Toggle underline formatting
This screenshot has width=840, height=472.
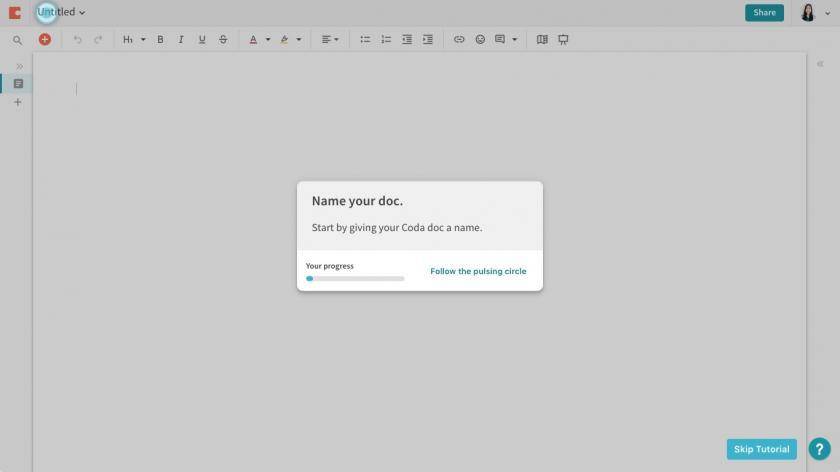click(201, 39)
